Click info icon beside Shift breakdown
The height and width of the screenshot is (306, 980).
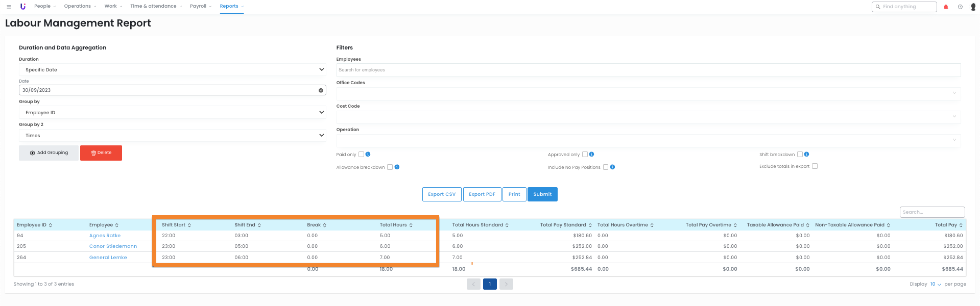tap(806, 155)
